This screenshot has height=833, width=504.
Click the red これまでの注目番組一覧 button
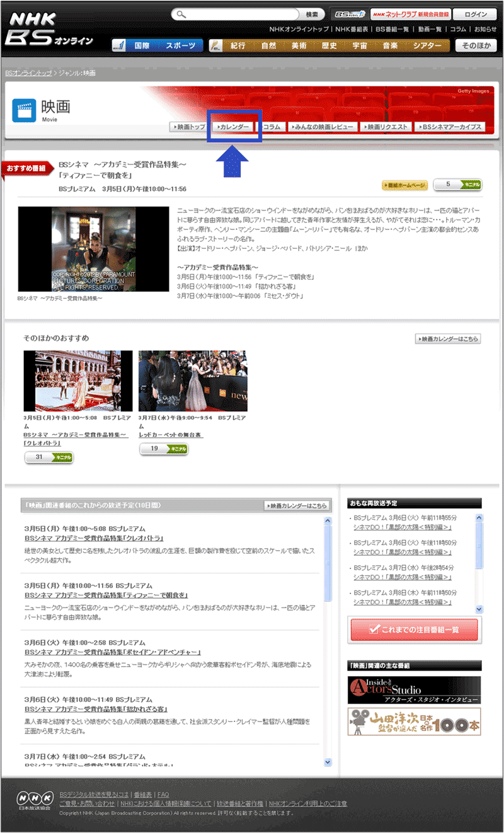click(414, 629)
